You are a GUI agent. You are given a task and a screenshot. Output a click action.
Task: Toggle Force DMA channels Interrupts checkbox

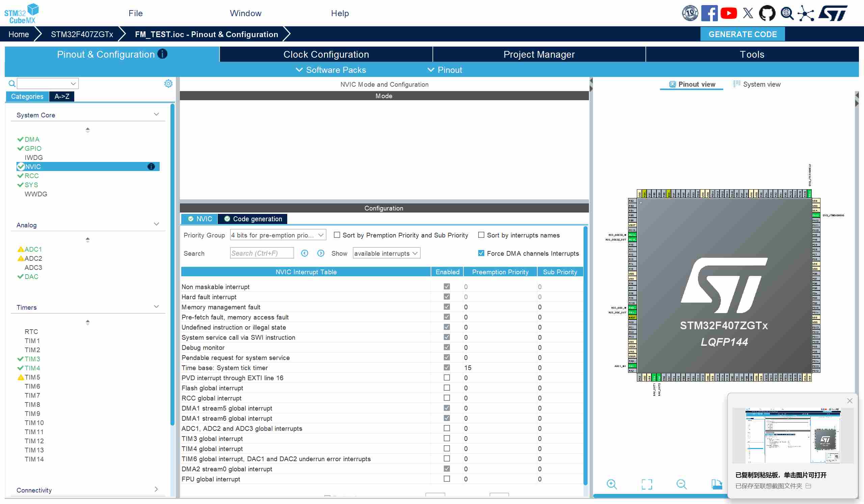pyautogui.click(x=481, y=253)
